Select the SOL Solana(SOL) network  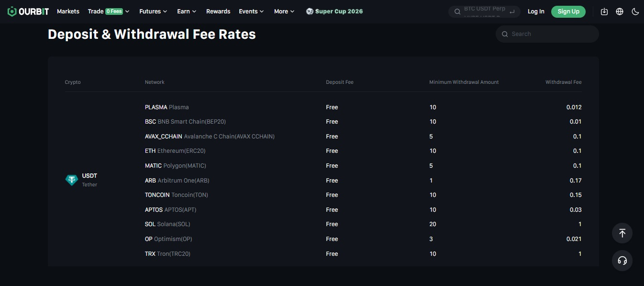[167, 224]
